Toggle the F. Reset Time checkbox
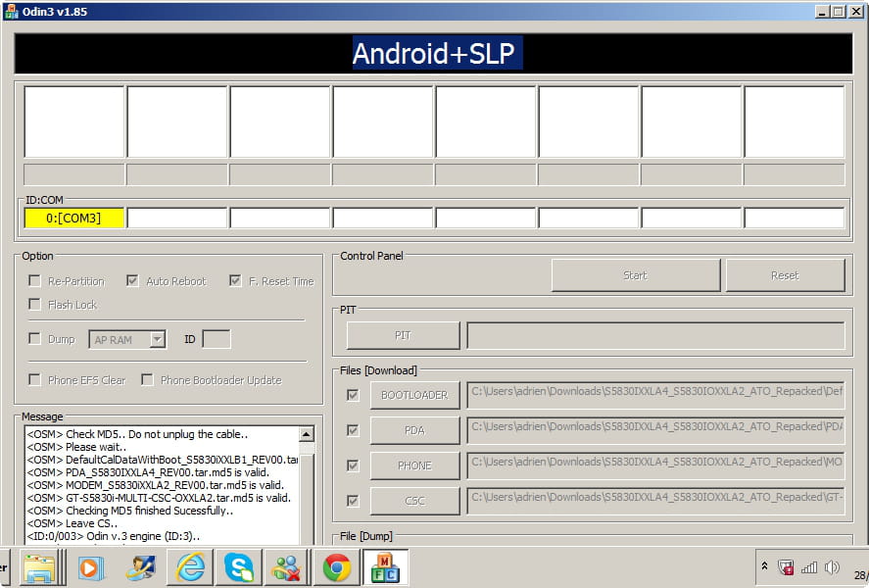The image size is (869, 588). [235, 281]
